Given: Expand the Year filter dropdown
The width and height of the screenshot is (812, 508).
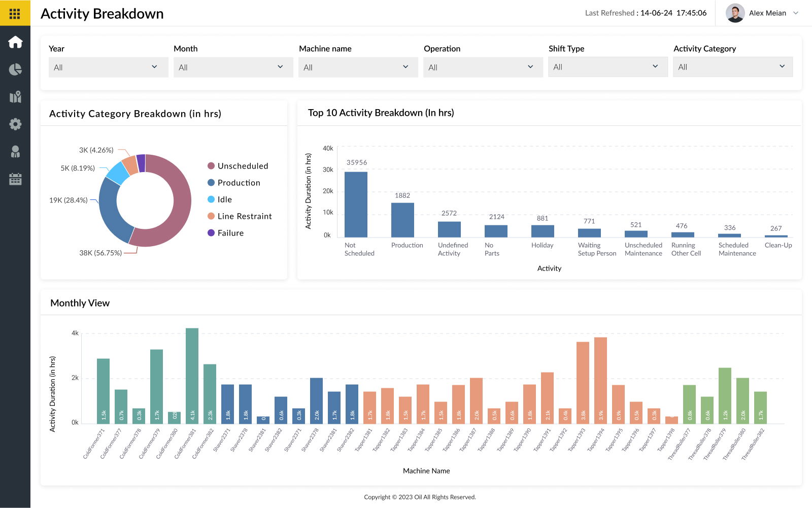Looking at the screenshot, I should pos(108,67).
